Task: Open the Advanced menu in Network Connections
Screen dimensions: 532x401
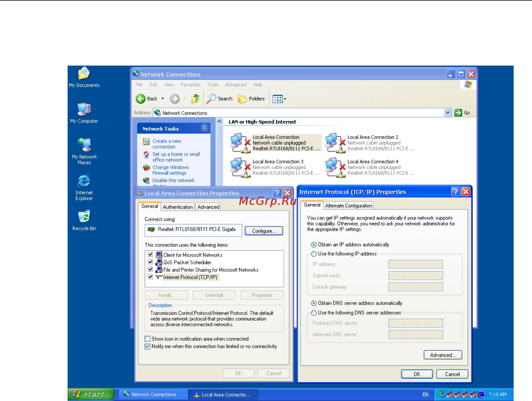Action: (x=236, y=85)
